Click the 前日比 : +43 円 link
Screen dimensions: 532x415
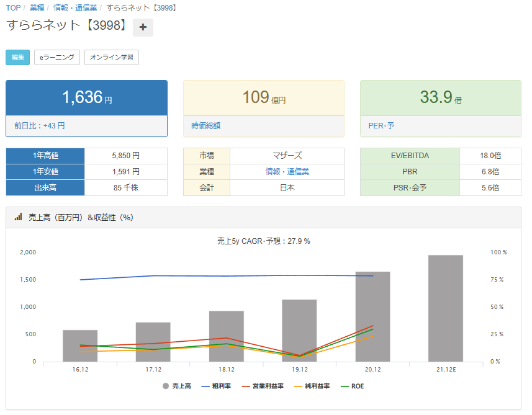[x=39, y=126]
